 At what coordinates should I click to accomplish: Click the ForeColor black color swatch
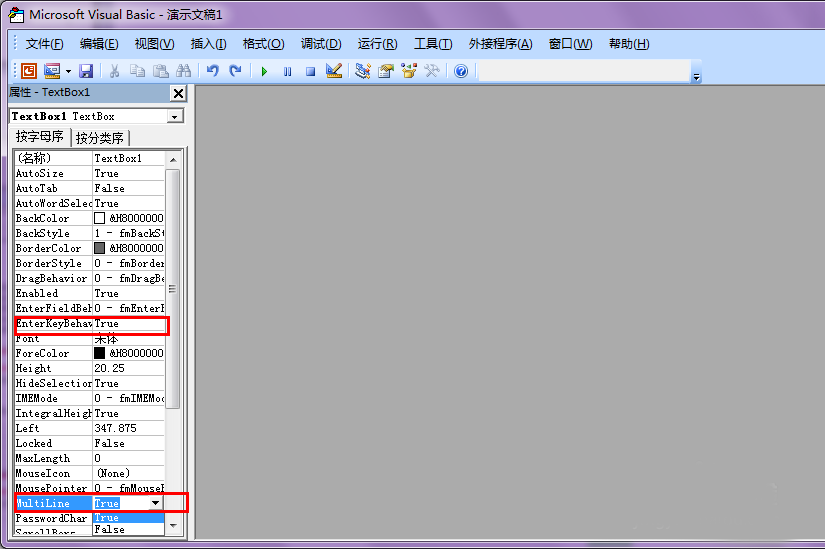point(99,353)
